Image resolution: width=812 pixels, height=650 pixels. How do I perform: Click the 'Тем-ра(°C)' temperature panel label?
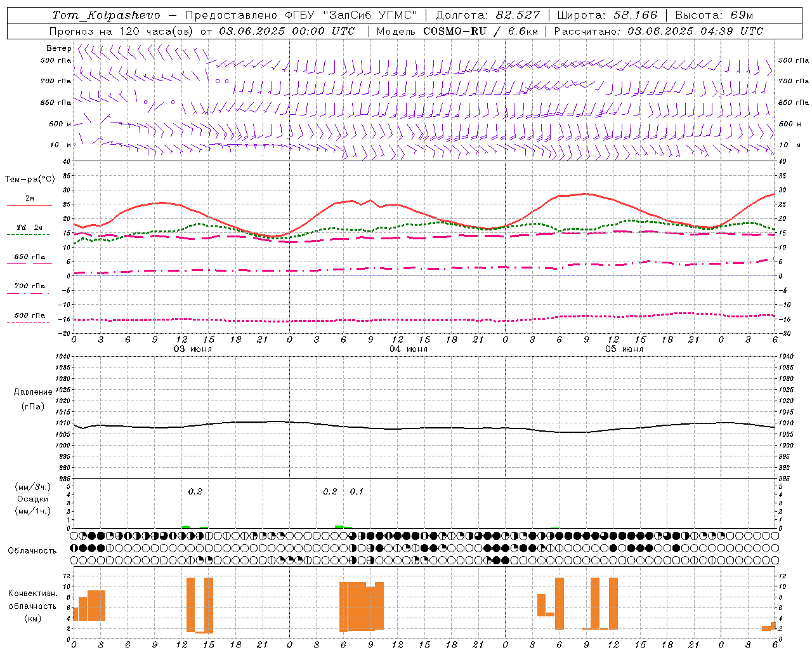point(30,180)
